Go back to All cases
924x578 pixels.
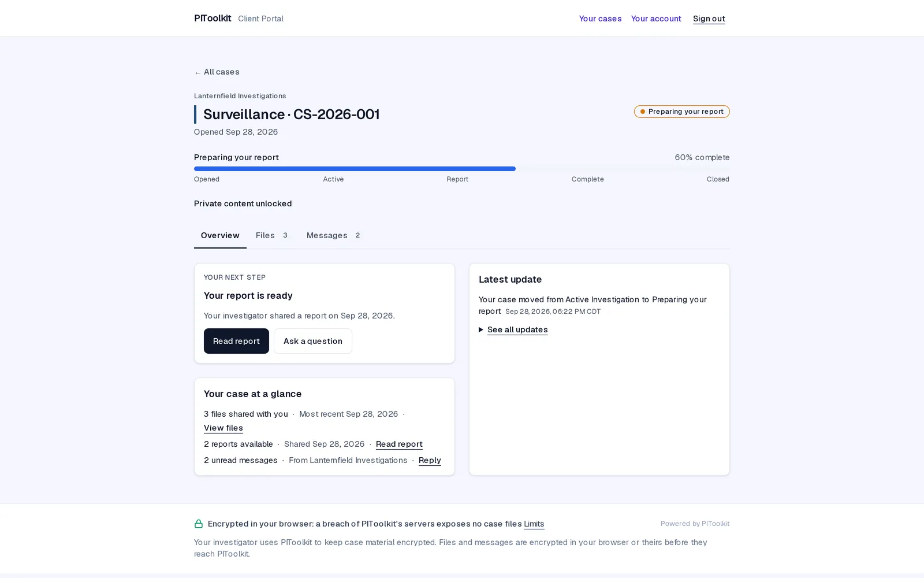pos(217,72)
